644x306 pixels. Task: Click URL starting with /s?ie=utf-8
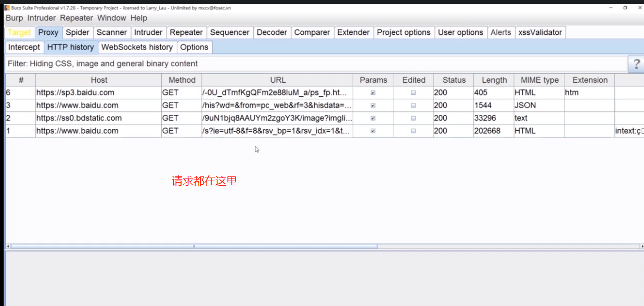[x=277, y=131]
